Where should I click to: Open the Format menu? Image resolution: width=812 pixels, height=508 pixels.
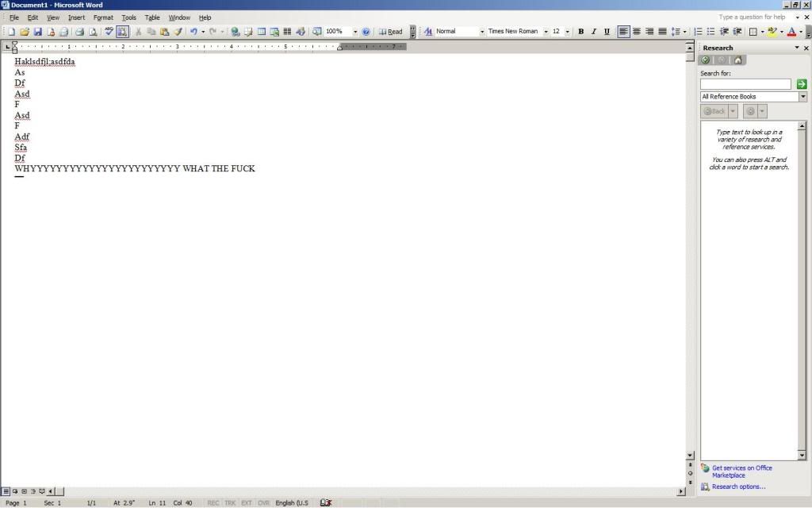click(x=103, y=17)
